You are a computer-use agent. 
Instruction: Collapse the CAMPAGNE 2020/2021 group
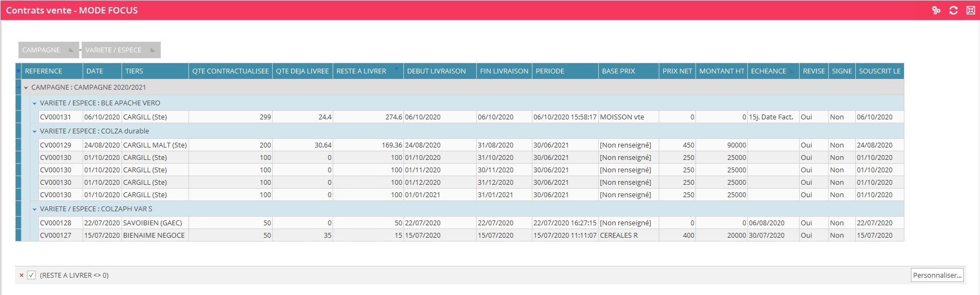tap(26, 88)
